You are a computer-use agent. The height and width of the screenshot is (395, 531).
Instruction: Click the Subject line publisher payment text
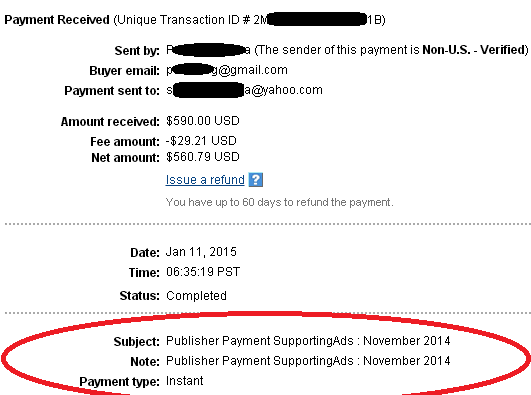[x=308, y=340]
